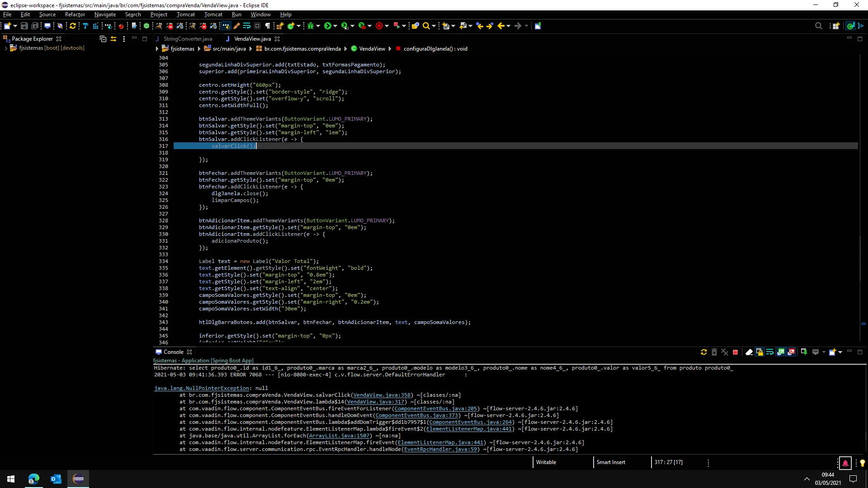Open the Window menu
This screenshot has height=488, width=868.
(260, 14)
